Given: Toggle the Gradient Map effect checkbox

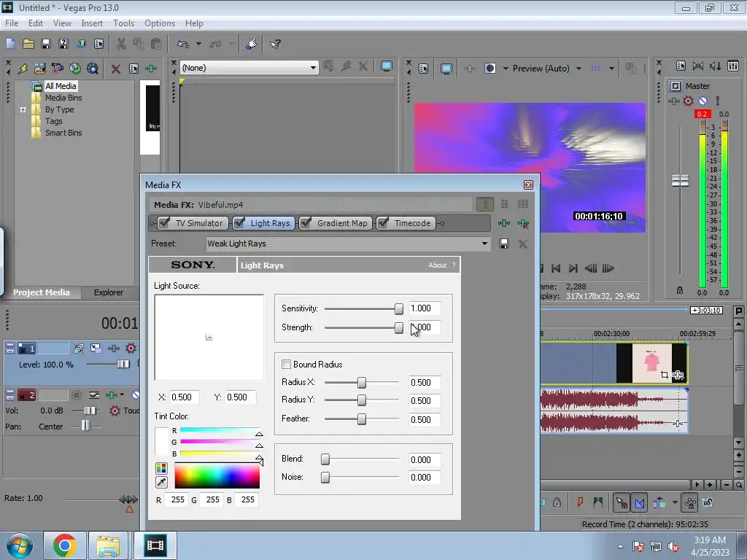Looking at the screenshot, I should 306,223.
